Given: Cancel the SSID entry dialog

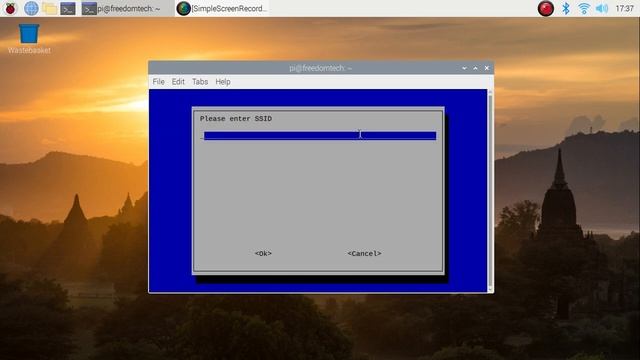Looking at the screenshot, I should pyautogui.click(x=364, y=253).
